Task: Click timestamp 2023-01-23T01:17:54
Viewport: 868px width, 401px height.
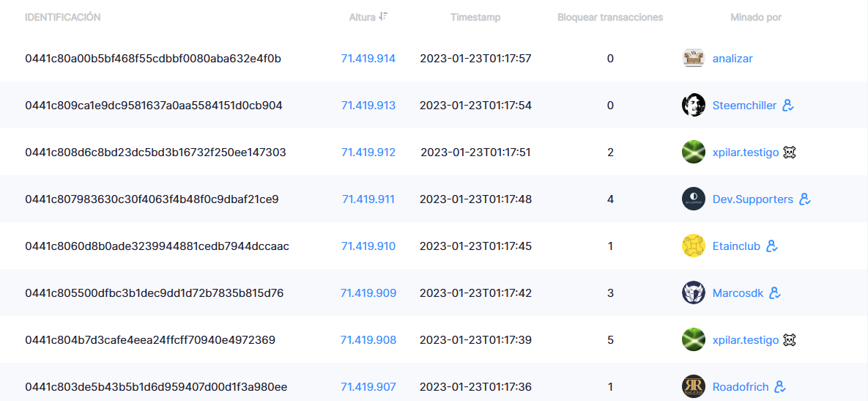Action: pos(475,106)
